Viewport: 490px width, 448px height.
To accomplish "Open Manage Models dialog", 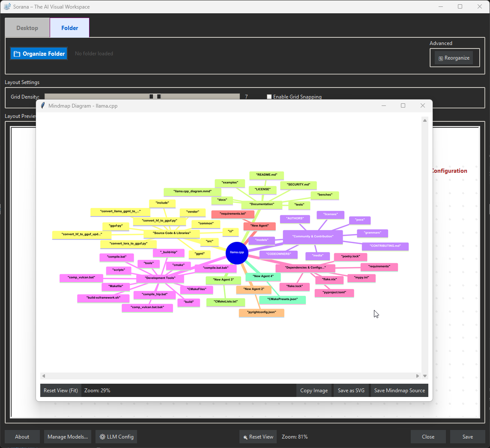I will pos(67,436).
